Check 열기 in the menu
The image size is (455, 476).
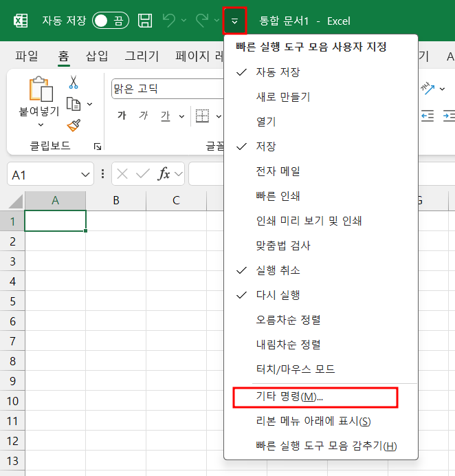321,122
